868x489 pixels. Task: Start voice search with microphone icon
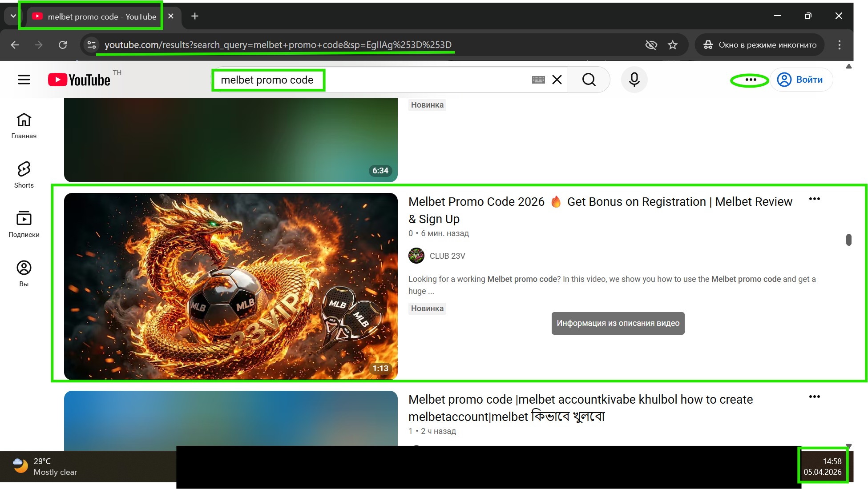(634, 80)
